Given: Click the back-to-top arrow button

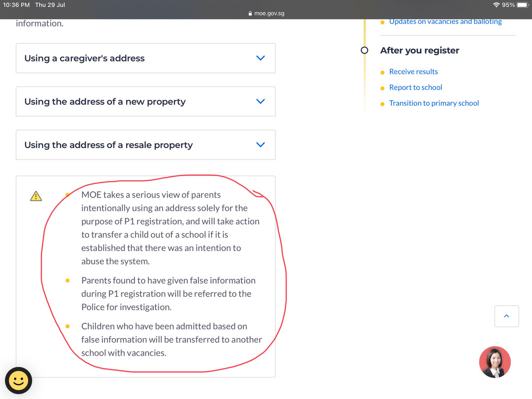Looking at the screenshot, I should [x=507, y=316].
